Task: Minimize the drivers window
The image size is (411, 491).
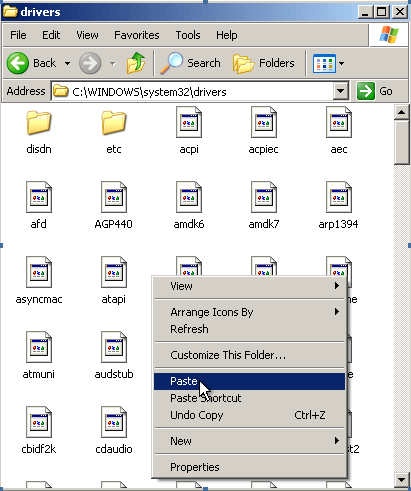Action: (366, 12)
